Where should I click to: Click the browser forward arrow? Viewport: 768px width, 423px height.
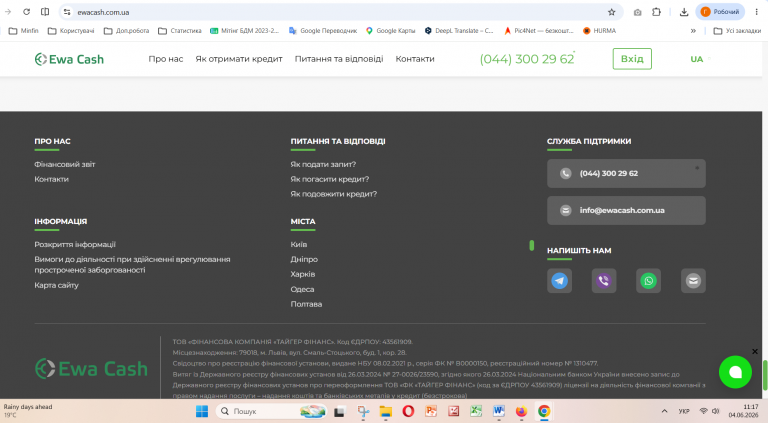tap(8, 12)
